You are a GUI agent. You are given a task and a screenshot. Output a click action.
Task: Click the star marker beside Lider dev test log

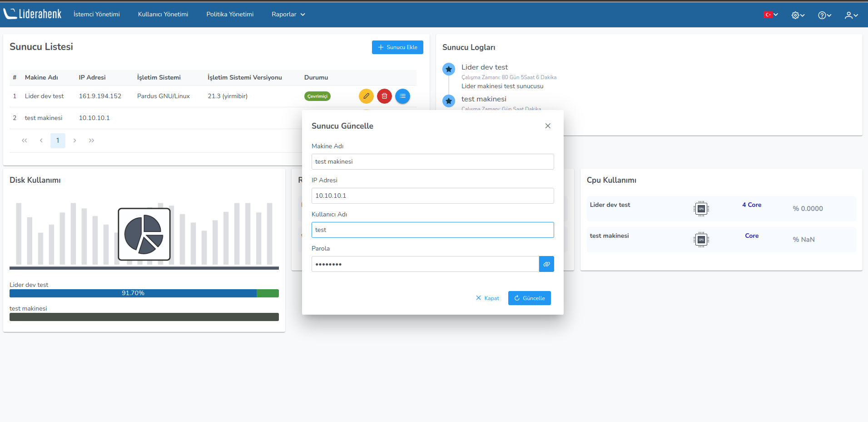point(449,69)
